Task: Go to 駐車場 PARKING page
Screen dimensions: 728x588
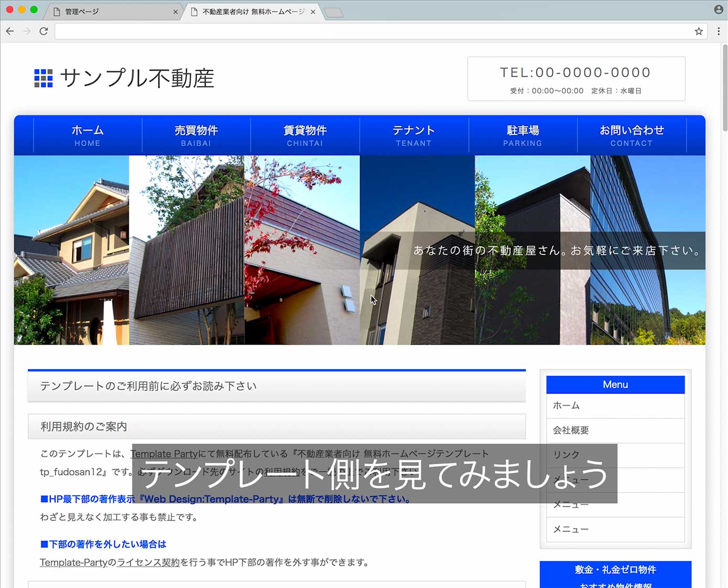Action: [523, 135]
